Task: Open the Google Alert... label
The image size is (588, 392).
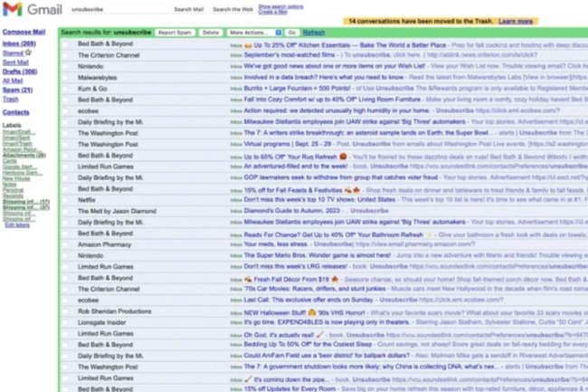Action: pos(20,167)
